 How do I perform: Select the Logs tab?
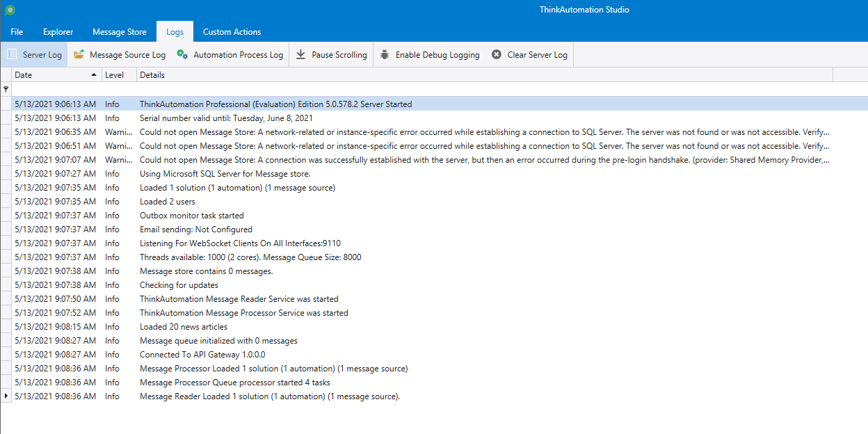click(x=175, y=32)
